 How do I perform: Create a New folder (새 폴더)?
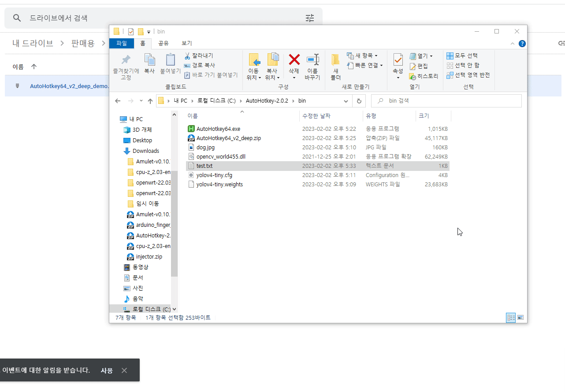point(335,66)
